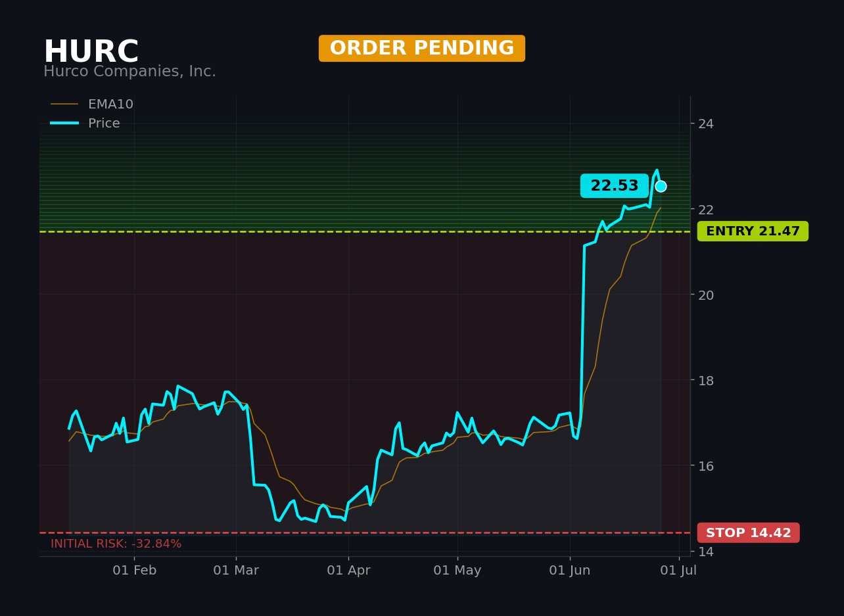
Task: Click the 01 Feb date axis label
Action: [135, 571]
